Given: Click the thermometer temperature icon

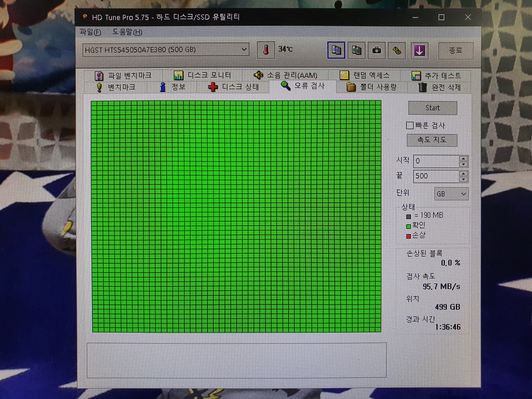Looking at the screenshot, I should click(266, 50).
